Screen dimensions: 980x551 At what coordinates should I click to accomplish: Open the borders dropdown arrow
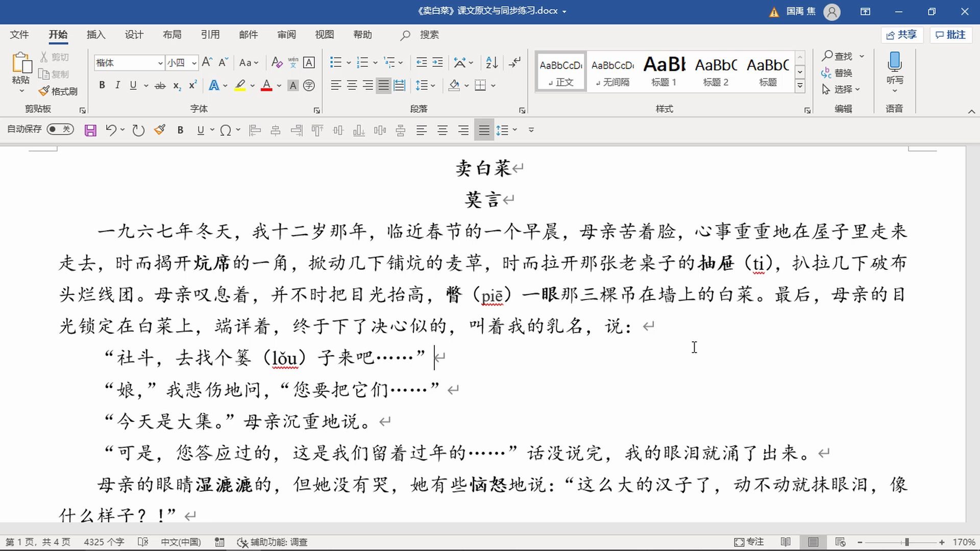tap(493, 86)
